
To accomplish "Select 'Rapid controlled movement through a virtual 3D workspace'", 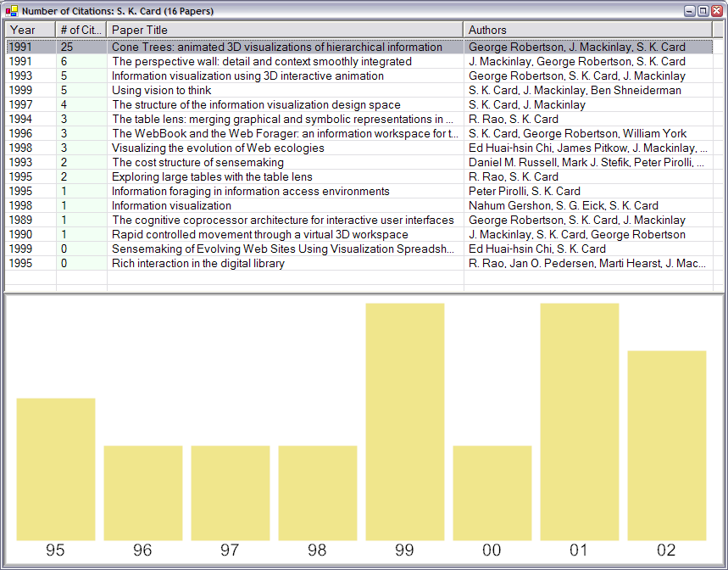I will 259,234.
